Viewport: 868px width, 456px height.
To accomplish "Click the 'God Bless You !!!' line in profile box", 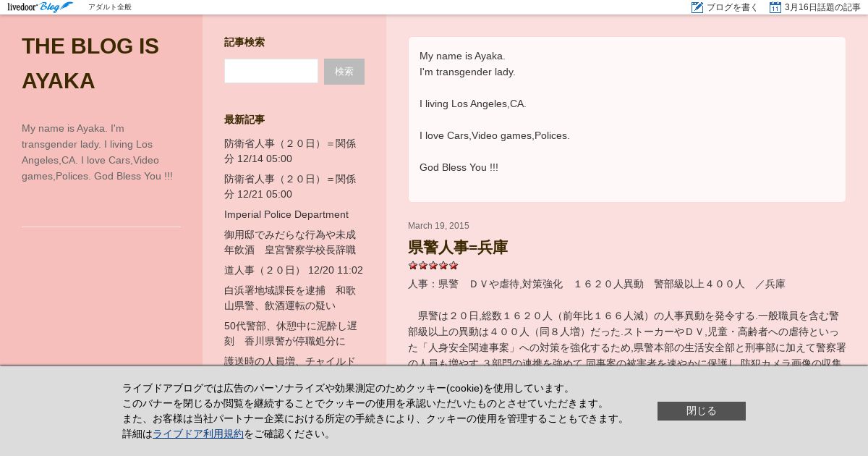I will tap(459, 167).
